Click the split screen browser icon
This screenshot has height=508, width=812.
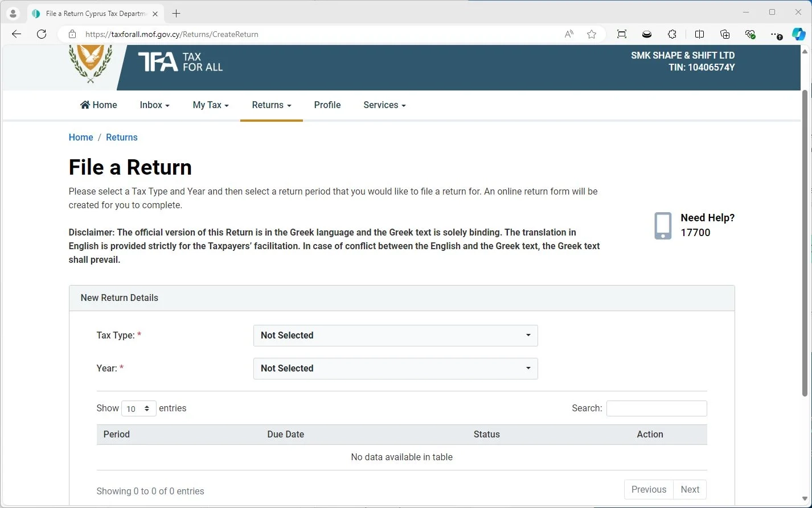699,34
